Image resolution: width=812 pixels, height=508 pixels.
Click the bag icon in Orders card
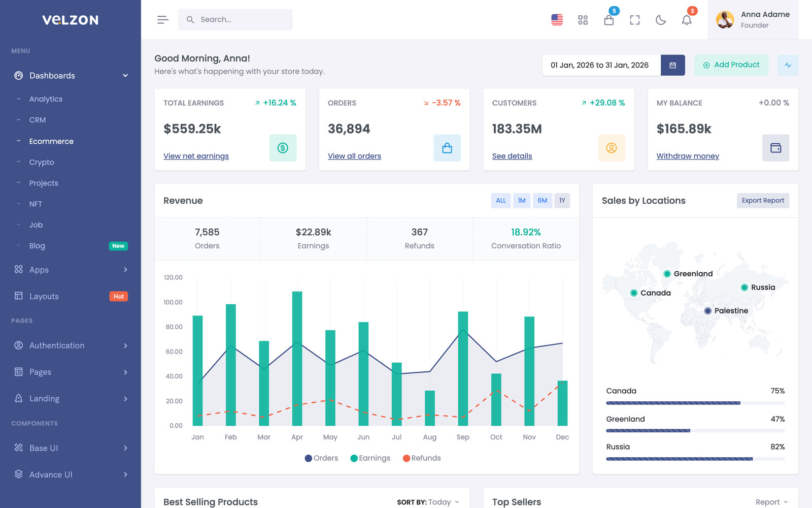coord(447,148)
